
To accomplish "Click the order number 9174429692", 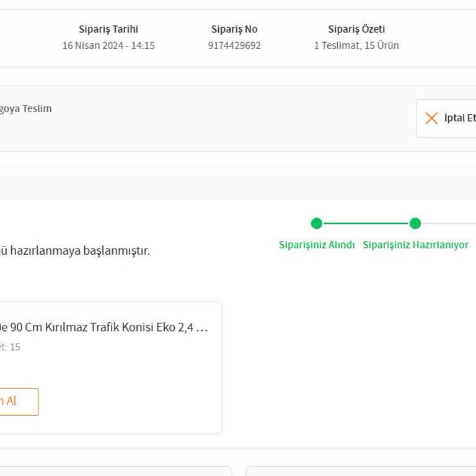I will pyautogui.click(x=234, y=45).
